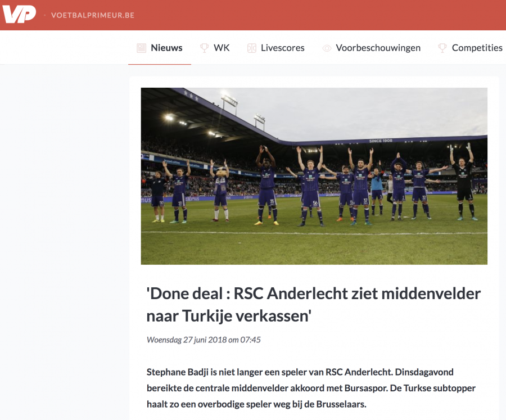Click the 'Done deal' article headline

[314, 304]
